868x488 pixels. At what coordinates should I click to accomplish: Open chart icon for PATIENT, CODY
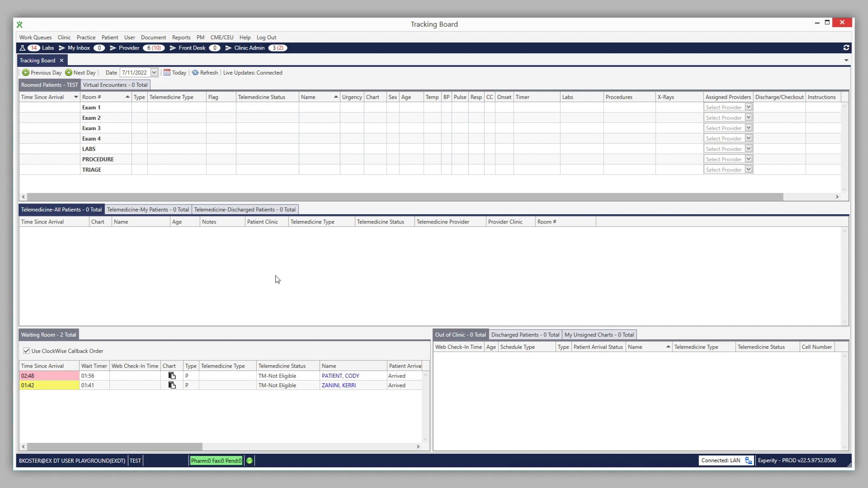point(172,375)
